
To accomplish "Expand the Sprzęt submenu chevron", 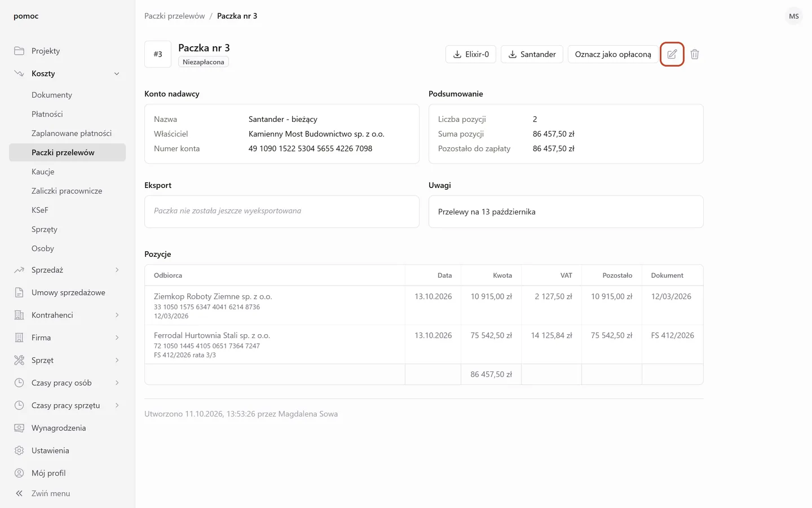I will coord(117,360).
